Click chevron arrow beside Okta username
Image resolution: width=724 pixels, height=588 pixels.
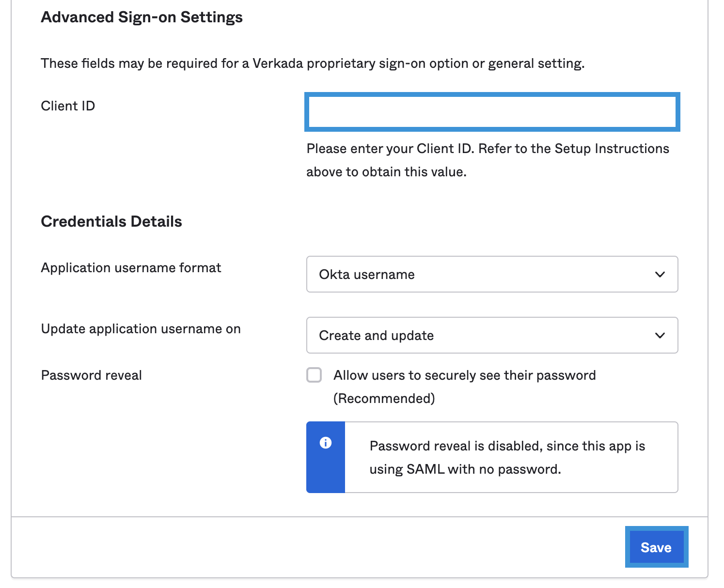pos(660,275)
